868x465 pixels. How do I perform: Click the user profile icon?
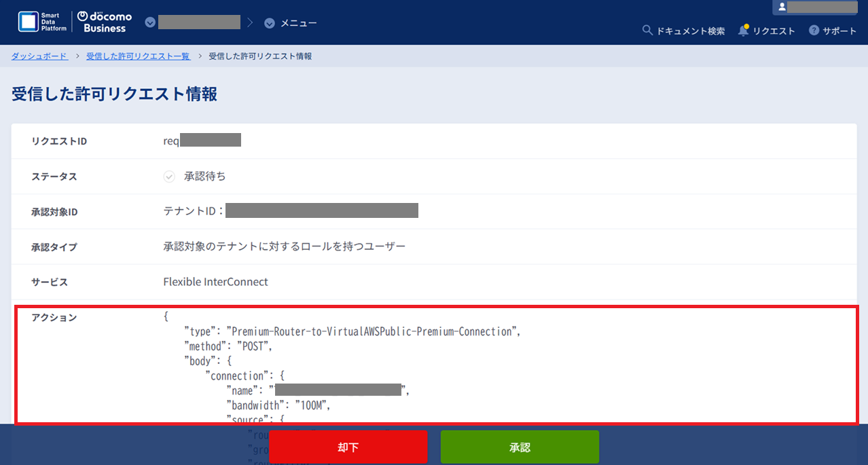[x=782, y=7]
